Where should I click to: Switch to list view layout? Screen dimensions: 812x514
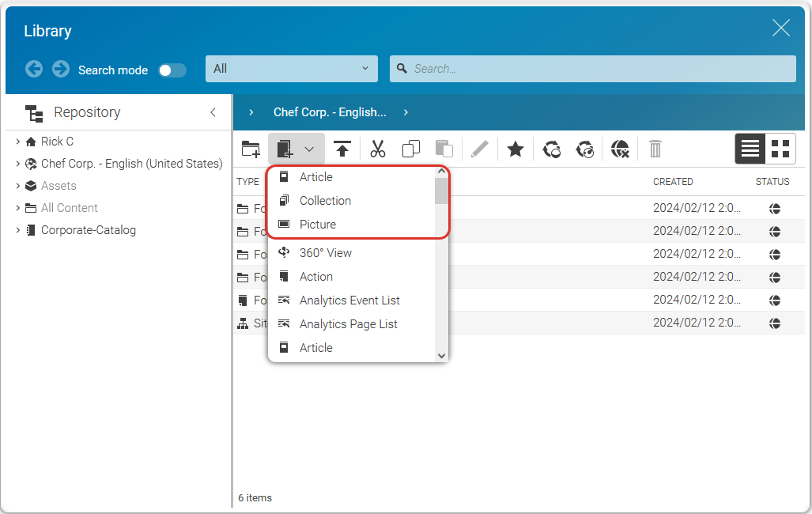point(750,148)
